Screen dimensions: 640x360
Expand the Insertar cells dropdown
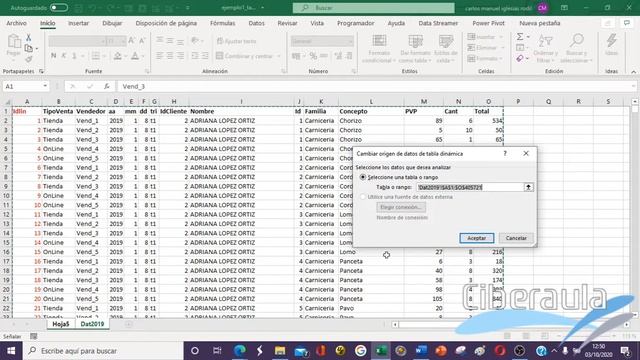pos(501,37)
